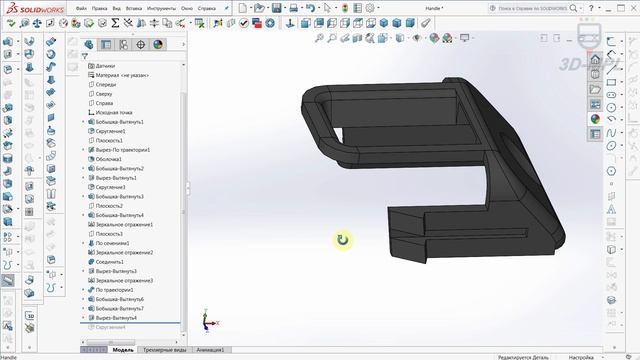Open the Options gear icon
Screen dimensions: 640x360
[370, 8]
